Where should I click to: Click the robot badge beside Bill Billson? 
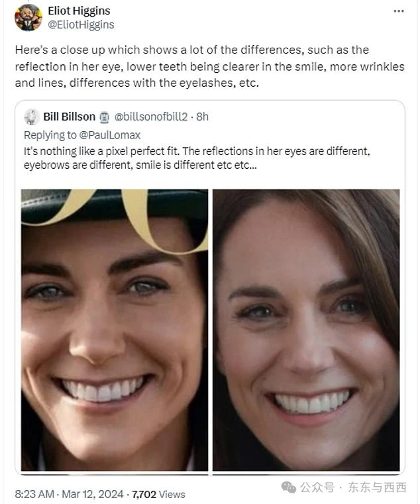pos(104,117)
